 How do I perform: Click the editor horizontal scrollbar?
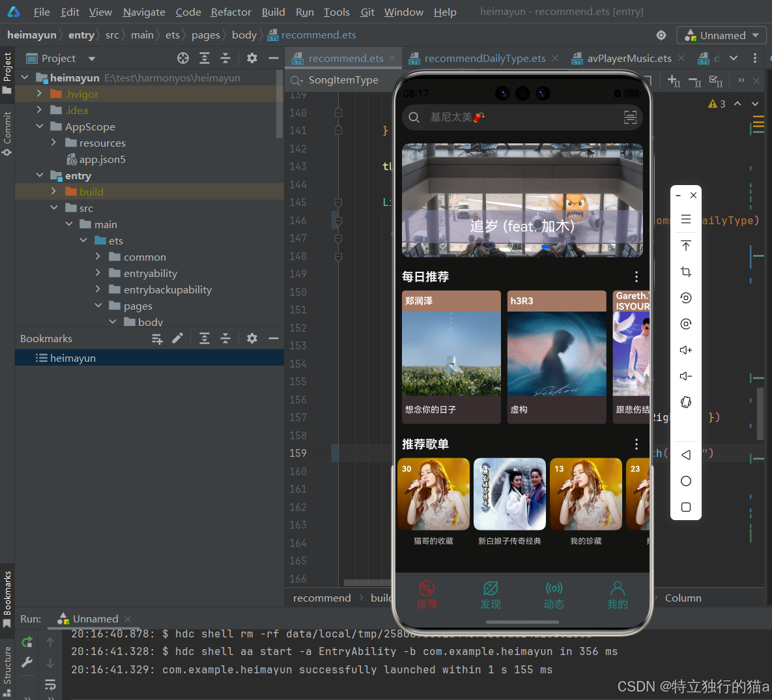pos(367,583)
